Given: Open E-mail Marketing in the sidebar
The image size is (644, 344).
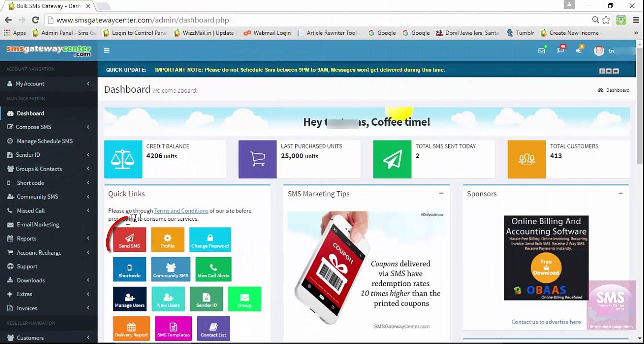Looking at the screenshot, I should coord(49,225).
